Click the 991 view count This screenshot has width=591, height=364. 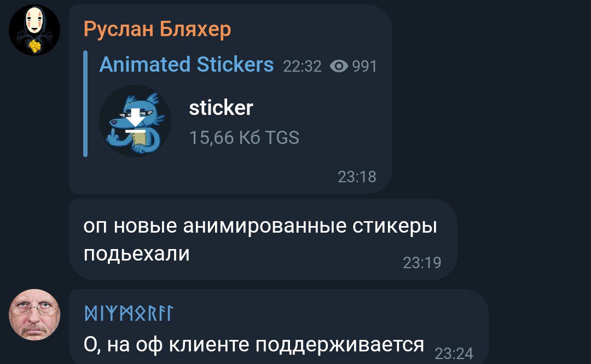364,66
